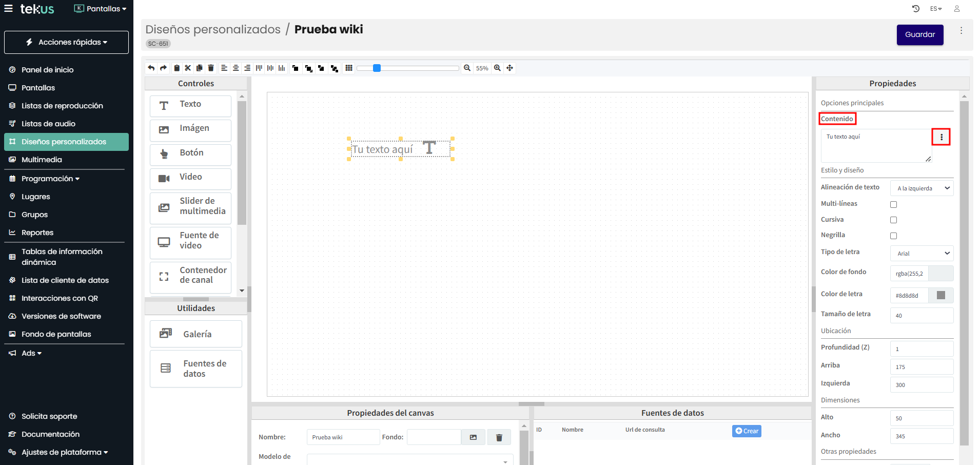Check the Cursiva checkbox

(893, 220)
